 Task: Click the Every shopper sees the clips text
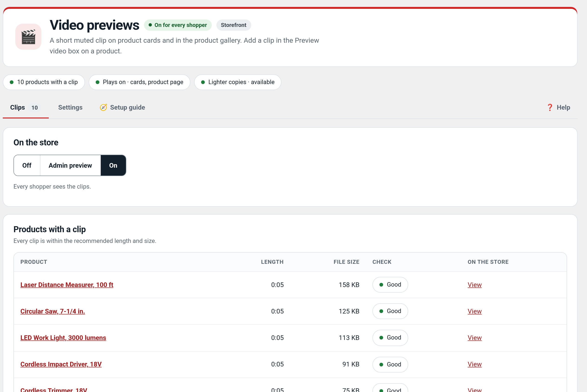point(52,186)
